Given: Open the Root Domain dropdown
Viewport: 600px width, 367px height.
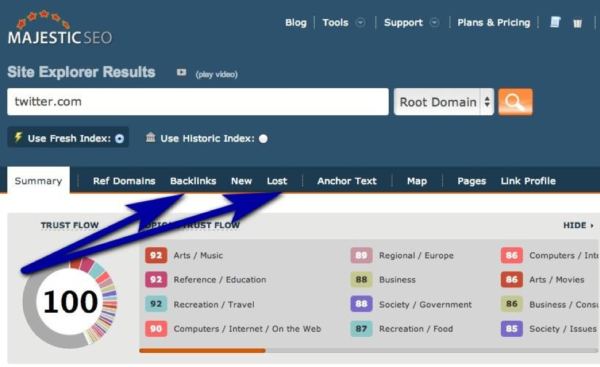Looking at the screenshot, I should [x=444, y=102].
